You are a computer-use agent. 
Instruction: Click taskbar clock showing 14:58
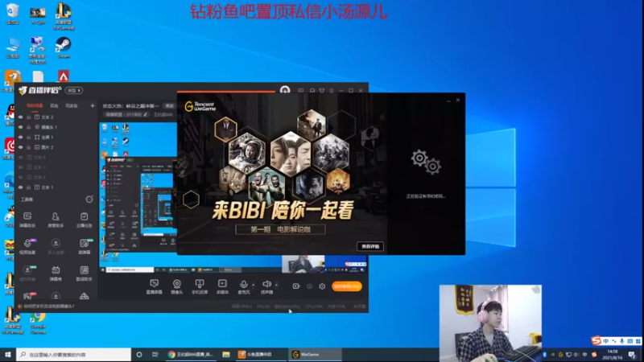[612, 355]
